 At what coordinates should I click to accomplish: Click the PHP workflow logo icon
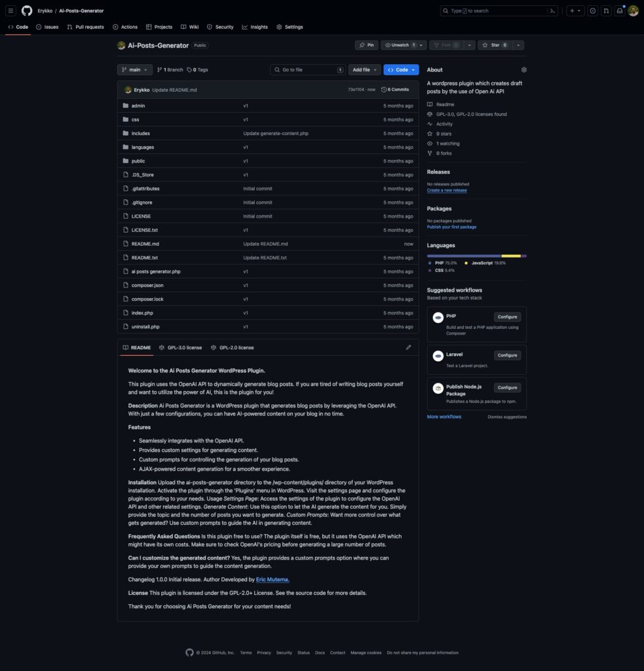(x=438, y=318)
